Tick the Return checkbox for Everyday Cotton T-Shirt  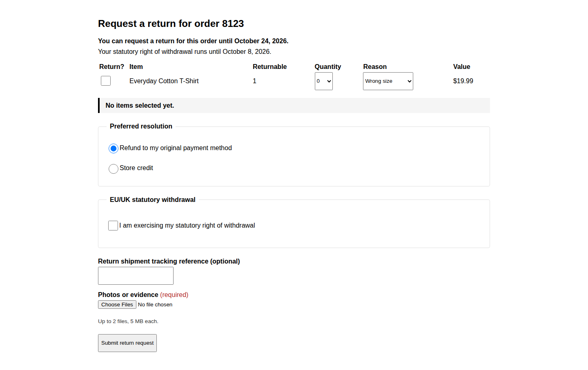point(106,81)
